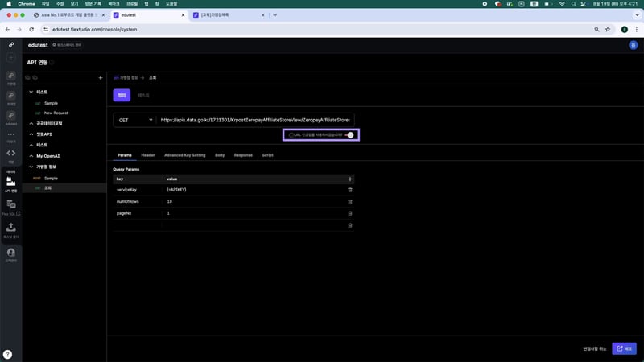
Task: Open the Flex SQL sidebar icon
Action: [11, 206]
